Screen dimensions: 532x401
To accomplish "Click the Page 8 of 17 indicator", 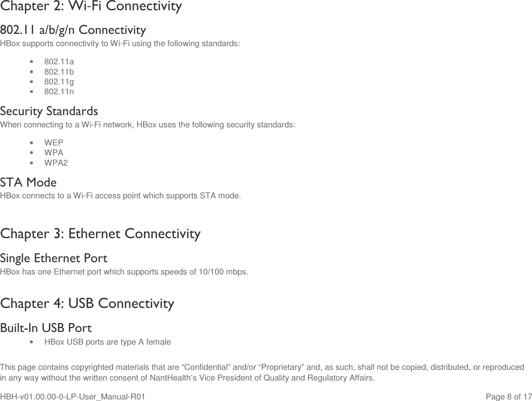I will click(509, 396).
